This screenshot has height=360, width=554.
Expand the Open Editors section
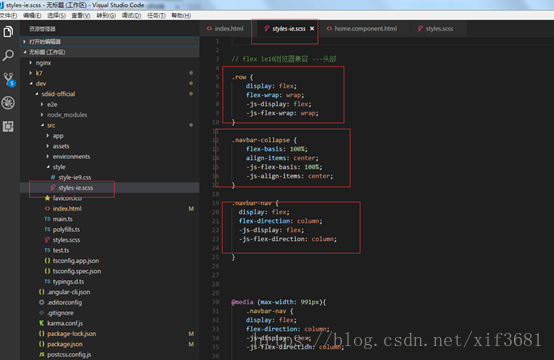pos(110,42)
